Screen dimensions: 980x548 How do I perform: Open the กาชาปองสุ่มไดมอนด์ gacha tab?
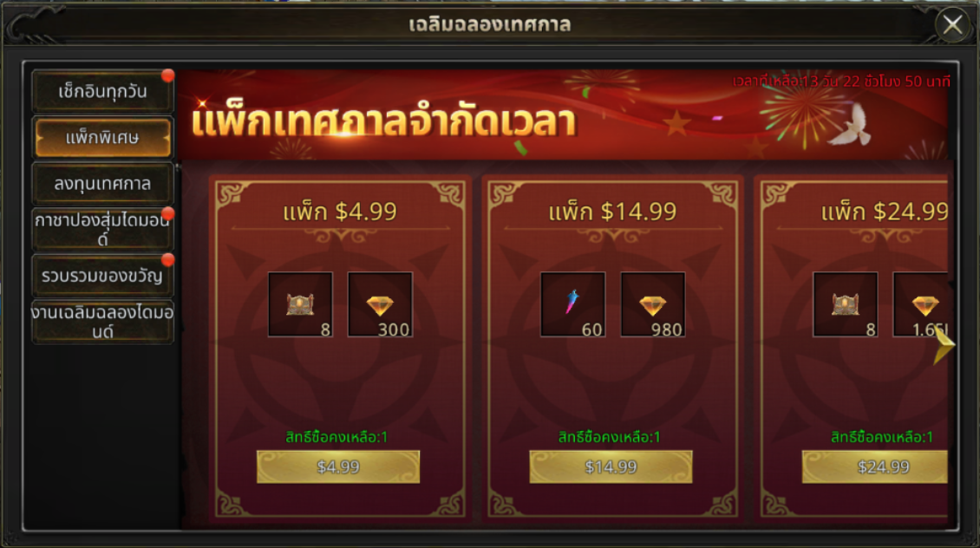(x=102, y=229)
